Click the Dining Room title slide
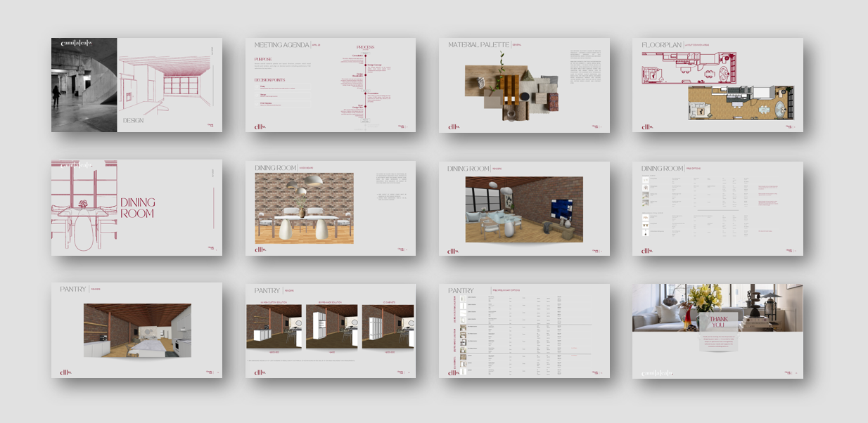 136,207
